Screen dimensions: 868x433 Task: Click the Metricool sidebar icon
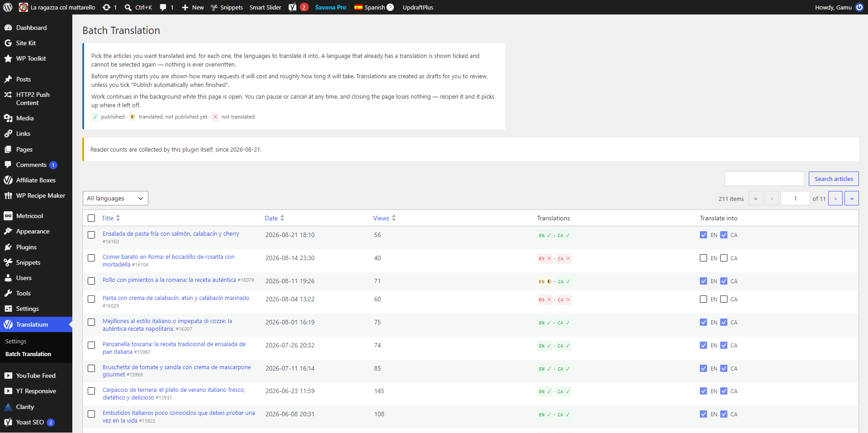8,216
